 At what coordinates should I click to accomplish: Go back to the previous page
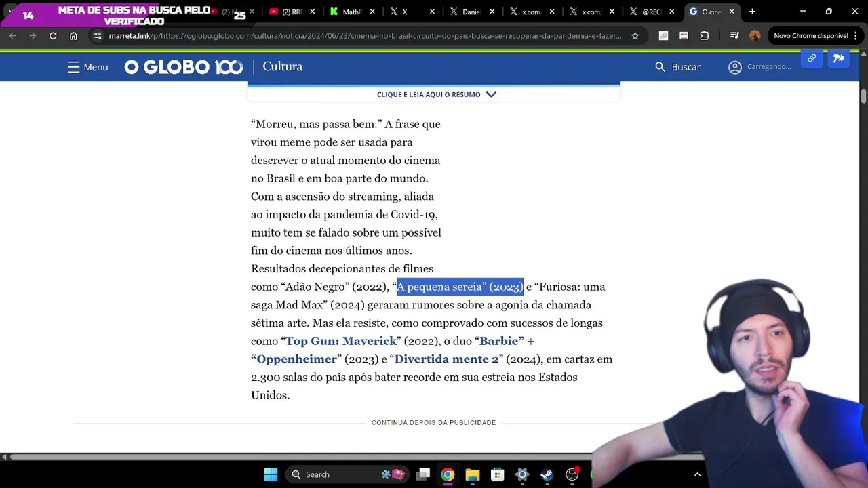pyautogui.click(x=13, y=36)
